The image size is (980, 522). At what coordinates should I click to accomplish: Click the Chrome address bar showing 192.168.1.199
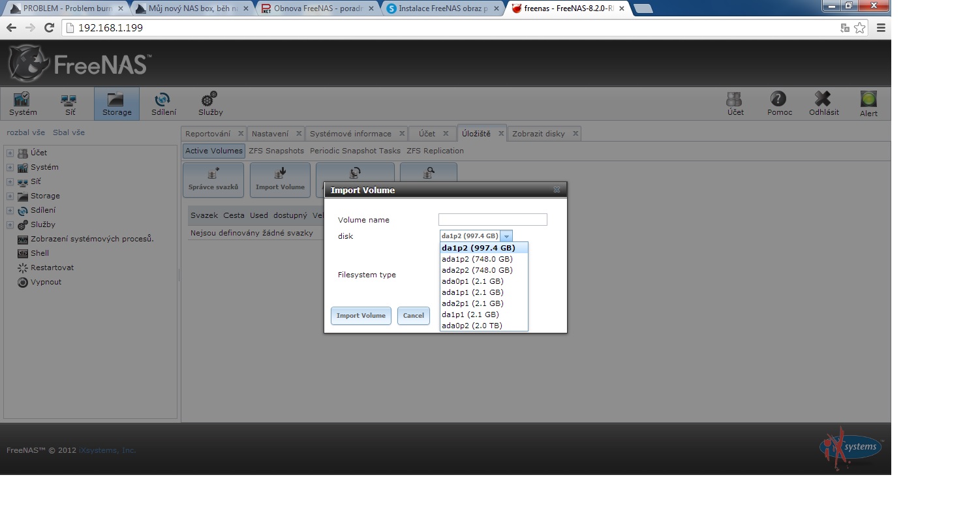pos(450,27)
